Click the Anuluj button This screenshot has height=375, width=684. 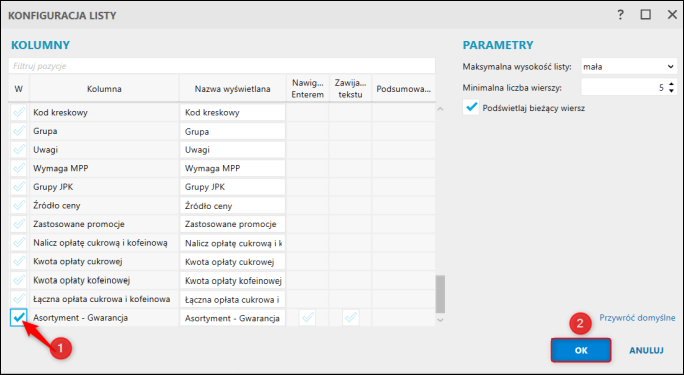click(646, 350)
